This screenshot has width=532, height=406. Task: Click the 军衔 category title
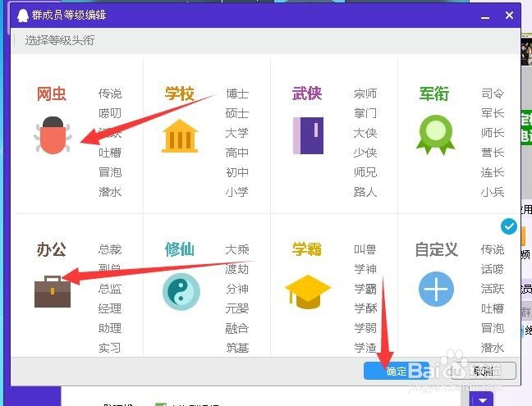point(434,94)
